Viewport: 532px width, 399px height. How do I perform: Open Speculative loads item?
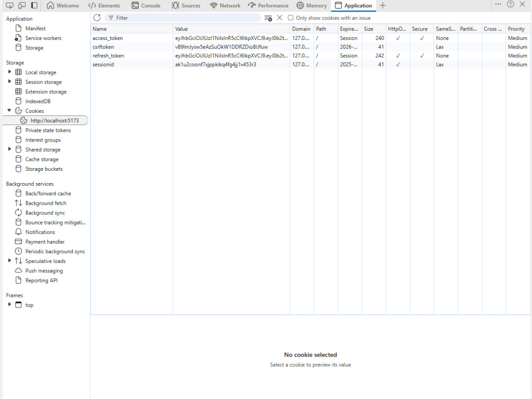pyautogui.click(x=45, y=261)
